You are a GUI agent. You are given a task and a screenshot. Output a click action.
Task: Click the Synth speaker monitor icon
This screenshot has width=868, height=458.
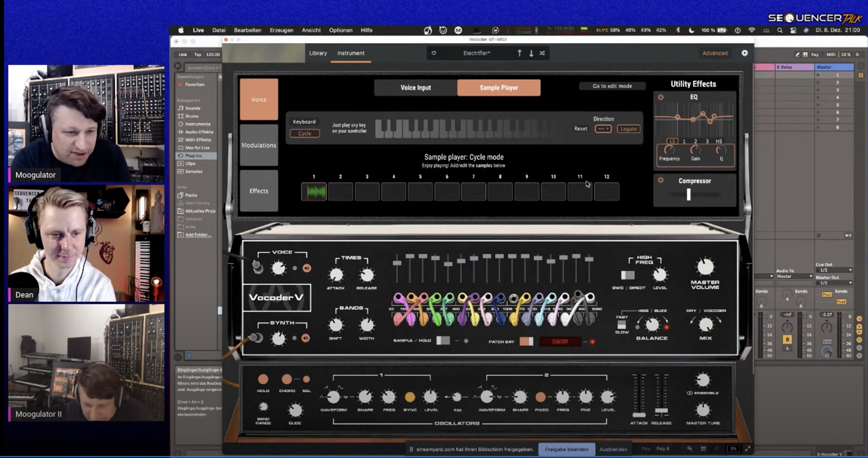click(x=306, y=338)
